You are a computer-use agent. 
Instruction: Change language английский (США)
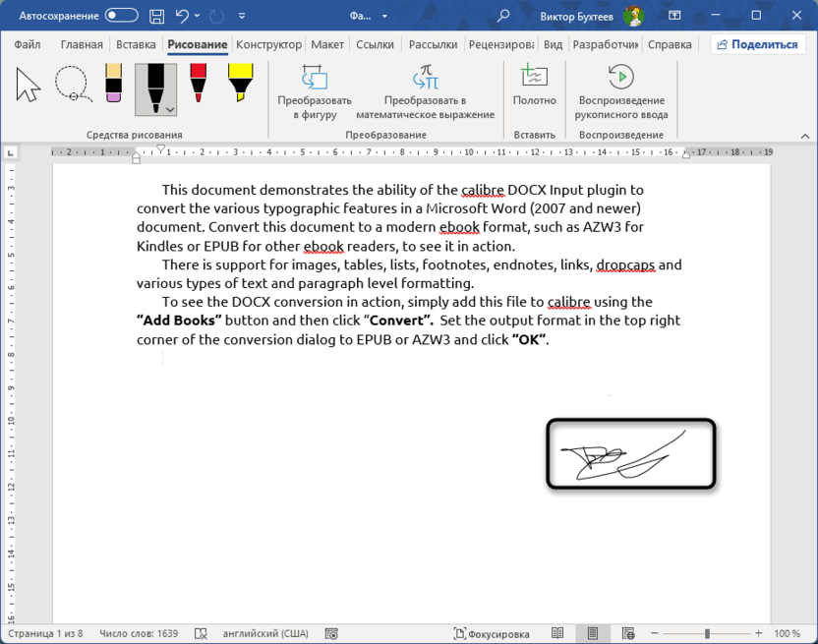pyautogui.click(x=265, y=633)
